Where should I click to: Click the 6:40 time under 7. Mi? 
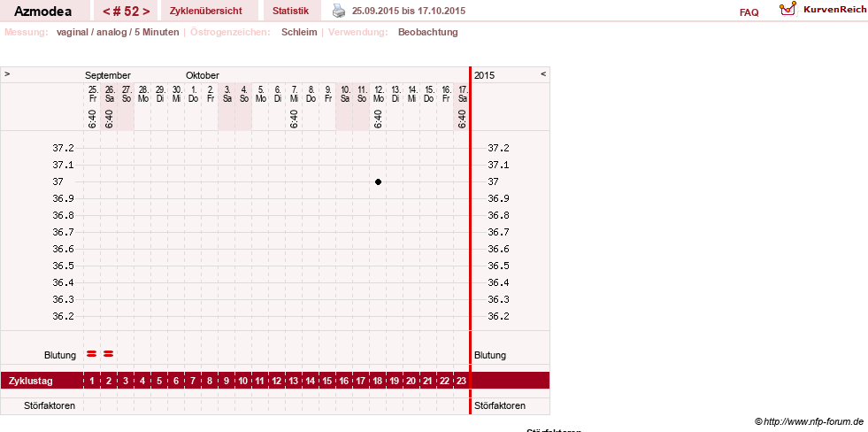tap(294, 119)
